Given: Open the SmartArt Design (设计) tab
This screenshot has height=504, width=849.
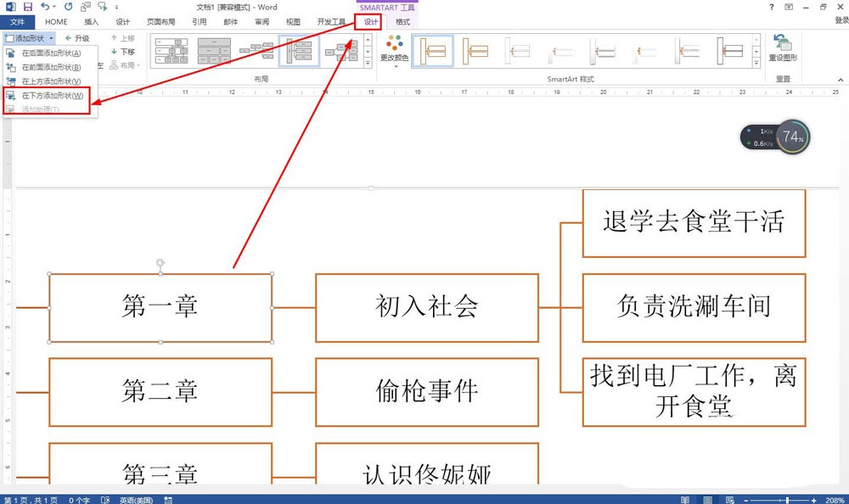Looking at the screenshot, I should pos(370,22).
